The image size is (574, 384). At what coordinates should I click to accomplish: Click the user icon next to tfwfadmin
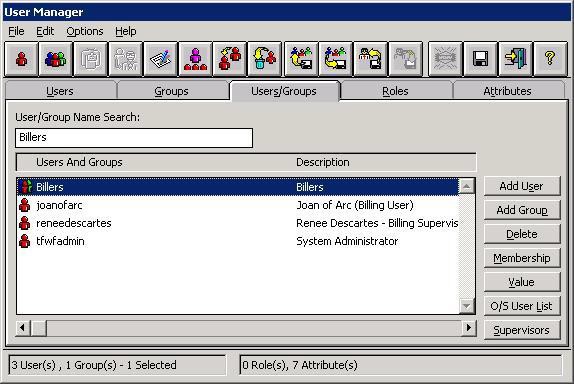25,241
